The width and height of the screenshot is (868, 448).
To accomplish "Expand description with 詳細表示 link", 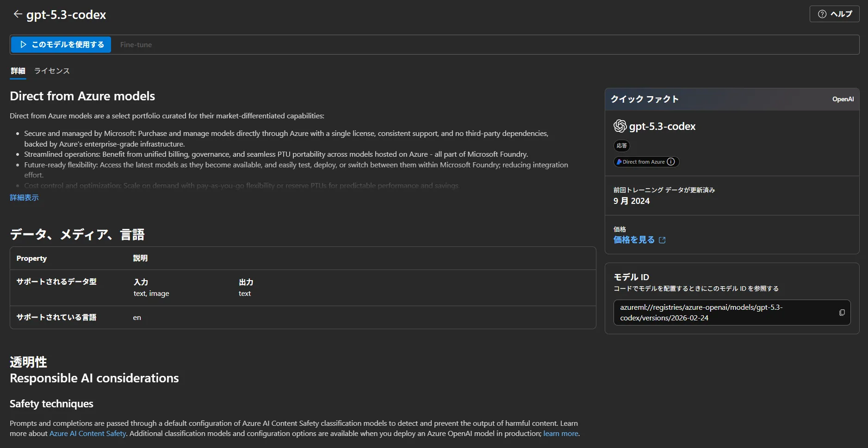I will point(24,197).
